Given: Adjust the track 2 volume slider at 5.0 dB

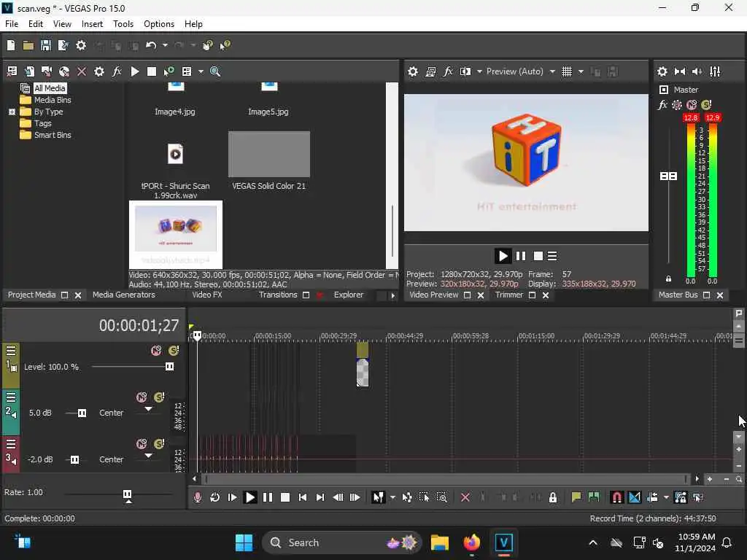Looking at the screenshot, I should click(82, 413).
